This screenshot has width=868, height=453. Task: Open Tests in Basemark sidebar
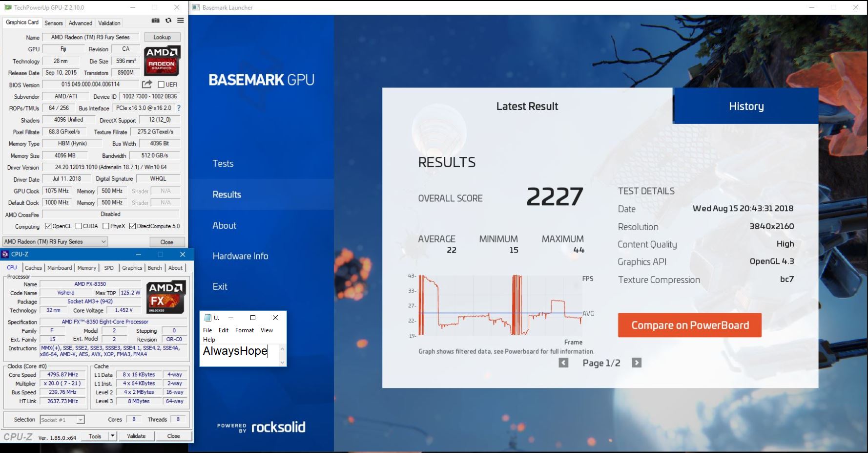[x=223, y=164]
